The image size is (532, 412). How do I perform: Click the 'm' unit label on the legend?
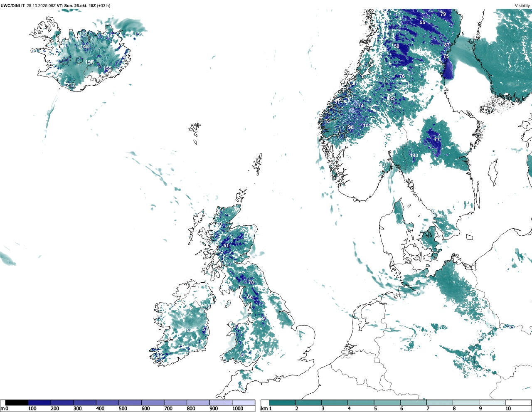tap(2, 409)
